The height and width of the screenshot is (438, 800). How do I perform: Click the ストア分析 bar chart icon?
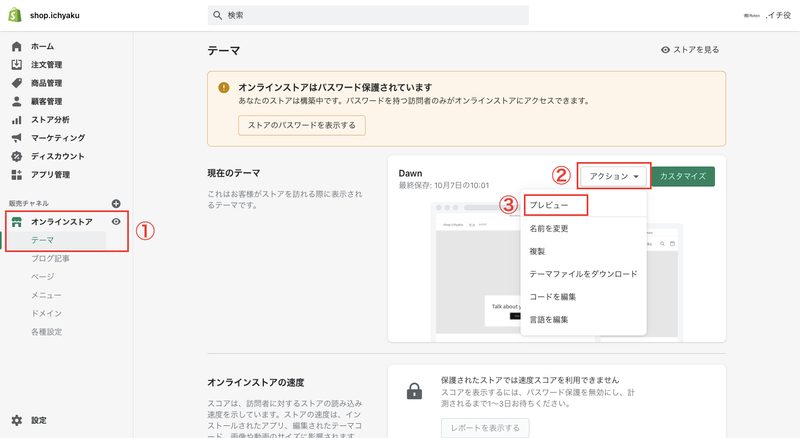17,119
